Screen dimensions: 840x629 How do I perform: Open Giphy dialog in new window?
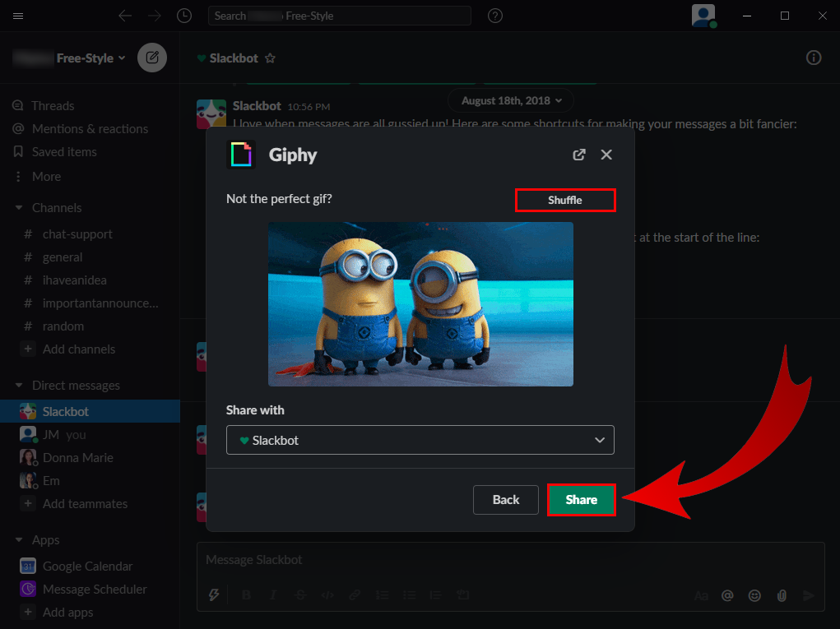click(x=579, y=155)
